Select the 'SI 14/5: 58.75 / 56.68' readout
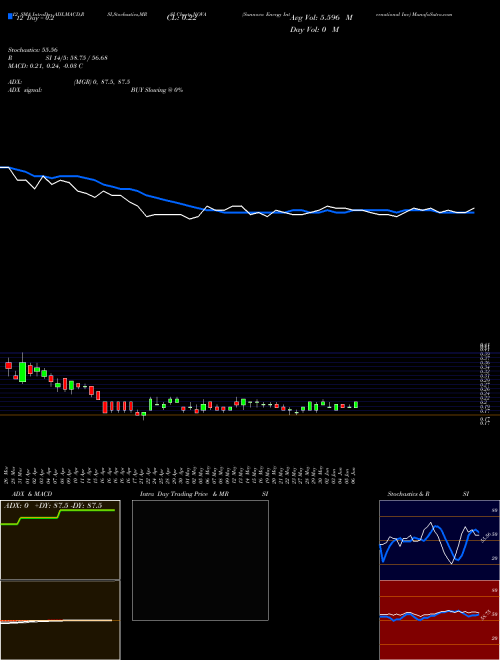This screenshot has width=500, height=660. pyautogui.click(x=77, y=58)
